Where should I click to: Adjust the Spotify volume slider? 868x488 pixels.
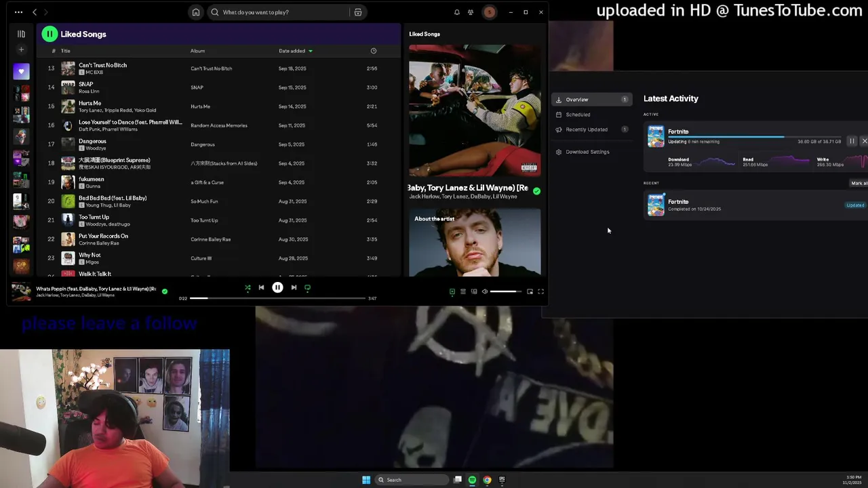click(506, 291)
